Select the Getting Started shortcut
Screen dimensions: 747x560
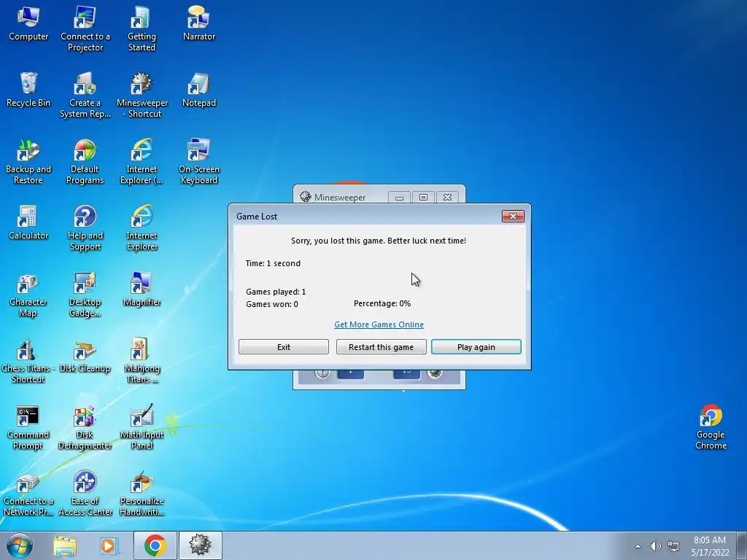pos(142,28)
